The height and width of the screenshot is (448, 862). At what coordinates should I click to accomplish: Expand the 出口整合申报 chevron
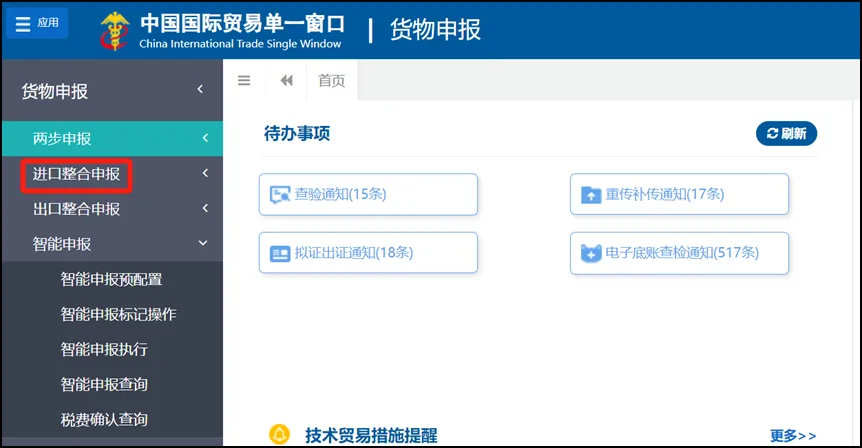(205, 208)
